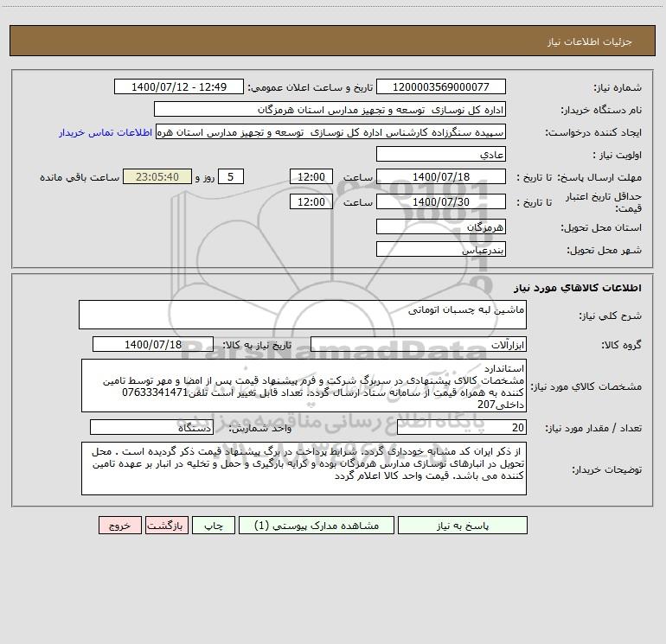Click the response deadline time 12:00 field

[311, 176]
